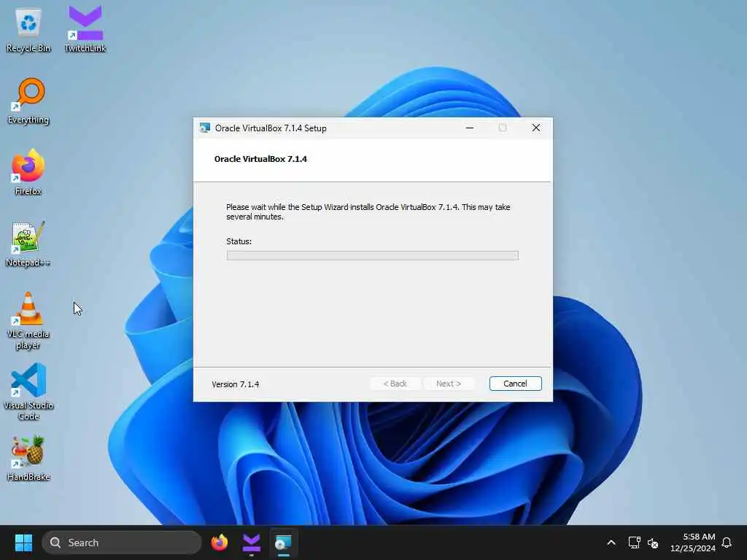
Task: Click the TwitchLink icon in the taskbar
Action: click(252, 542)
